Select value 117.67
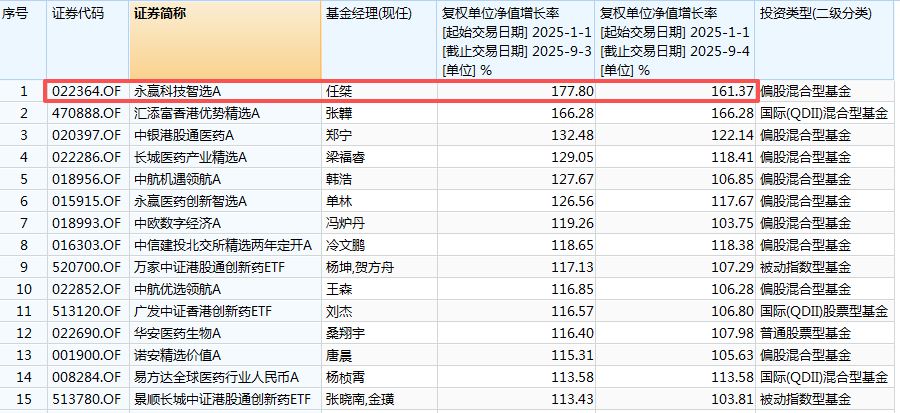 click(734, 201)
